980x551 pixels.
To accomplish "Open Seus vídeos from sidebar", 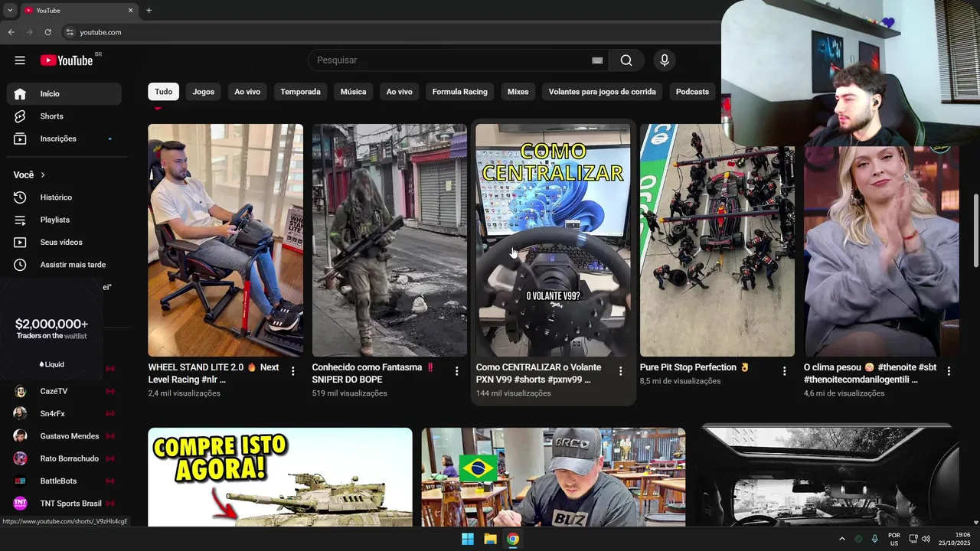I will pyautogui.click(x=64, y=242).
